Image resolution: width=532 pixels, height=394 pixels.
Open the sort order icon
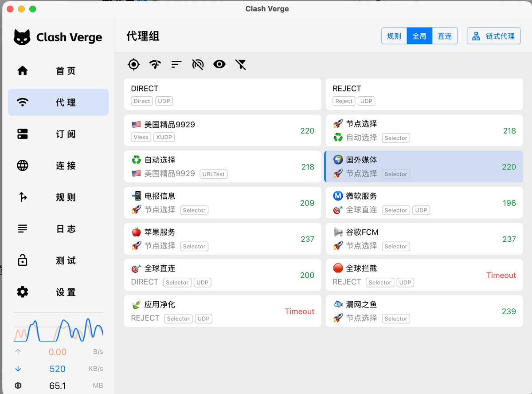pyautogui.click(x=176, y=64)
